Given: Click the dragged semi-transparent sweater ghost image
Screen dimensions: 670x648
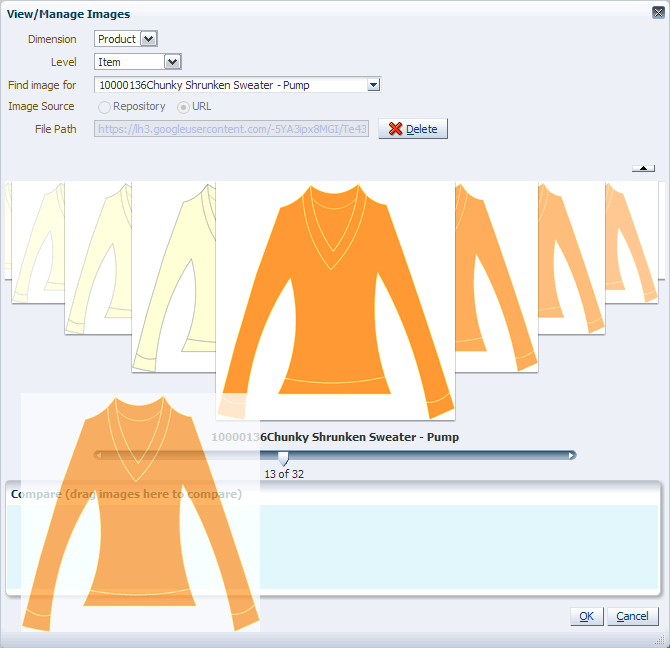Looking at the screenshot, I should (x=140, y=513).
